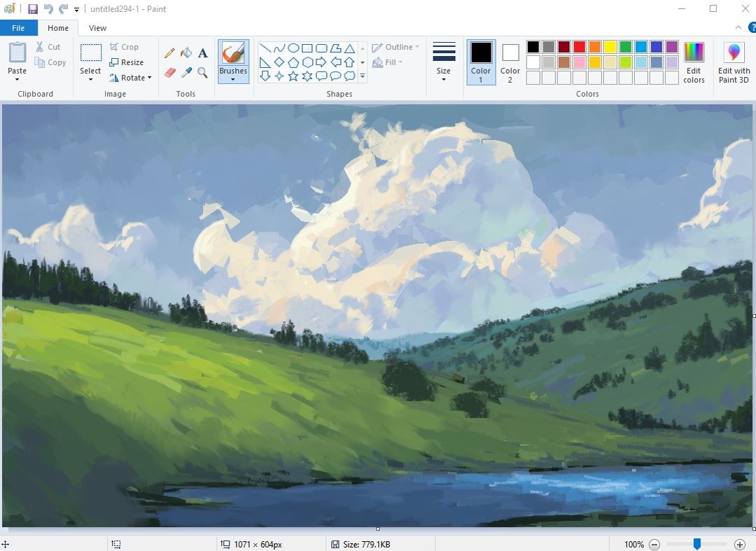Image resolution: width=756 pixels, height=551 pixels.
Task: Click the zoom slider handle
Action: click(x=697, y=544)
